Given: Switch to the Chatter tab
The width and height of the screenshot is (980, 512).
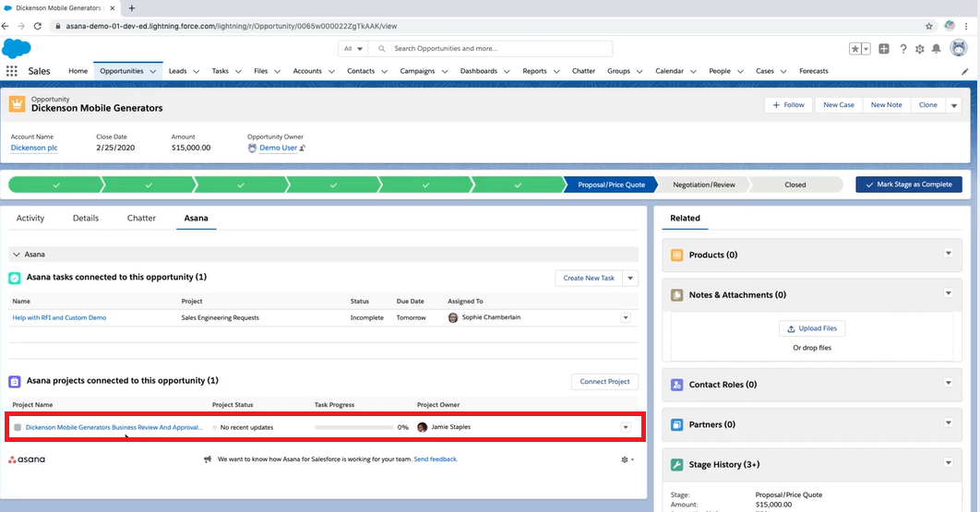Looking at the screenshot, I should tap(141, 219).
